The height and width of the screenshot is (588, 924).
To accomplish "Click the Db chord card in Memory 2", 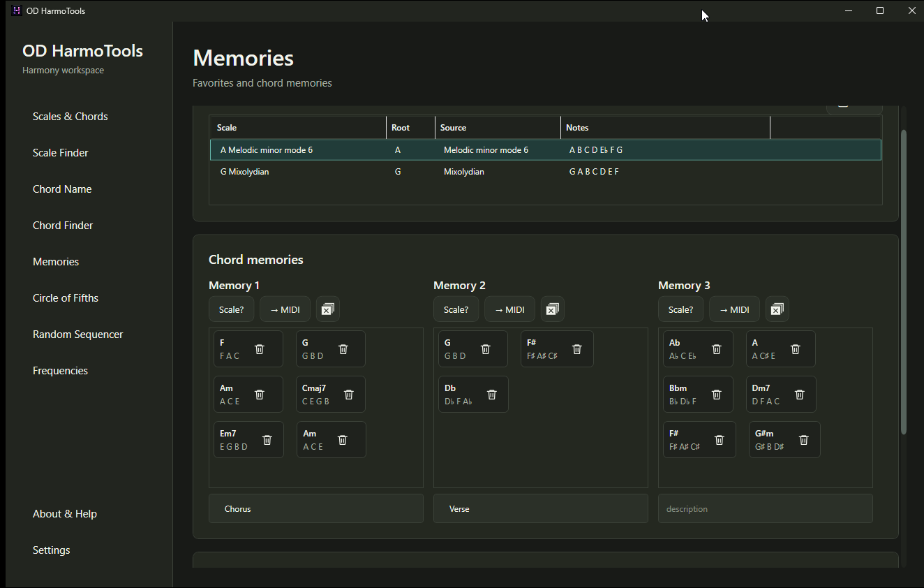I will 473,395.
